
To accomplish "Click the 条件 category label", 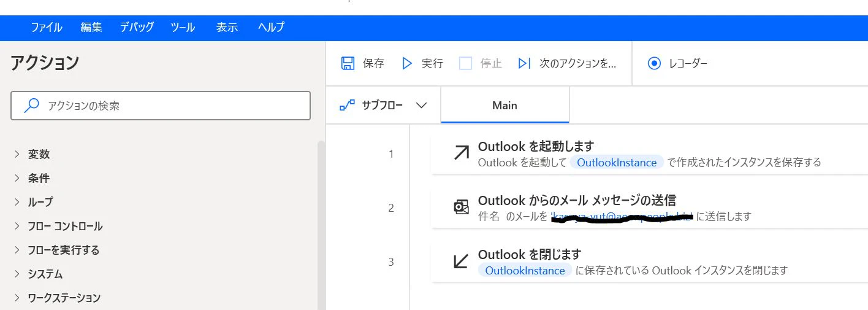I will (39, 178).
